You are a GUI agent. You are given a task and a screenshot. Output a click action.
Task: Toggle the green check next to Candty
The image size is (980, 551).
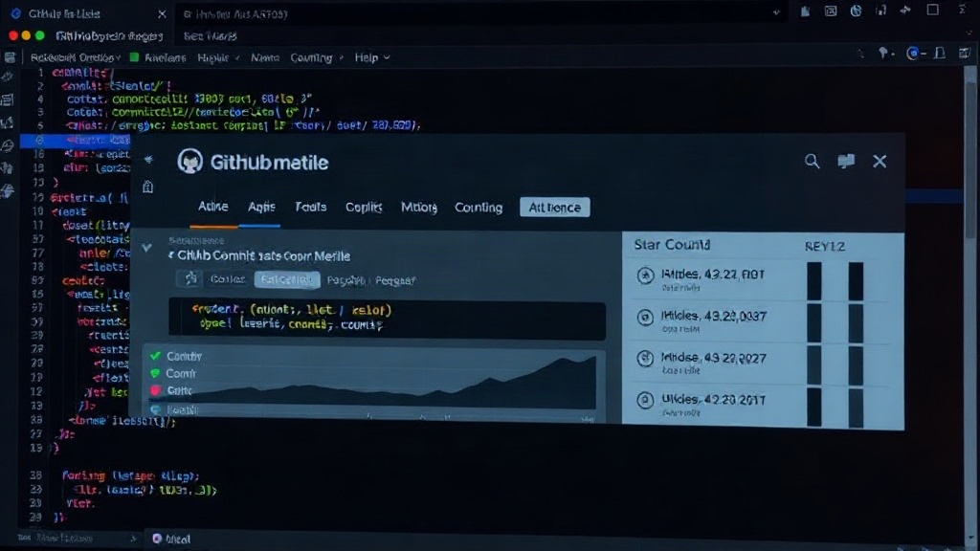pyautogui.click(x=155, y=356)
